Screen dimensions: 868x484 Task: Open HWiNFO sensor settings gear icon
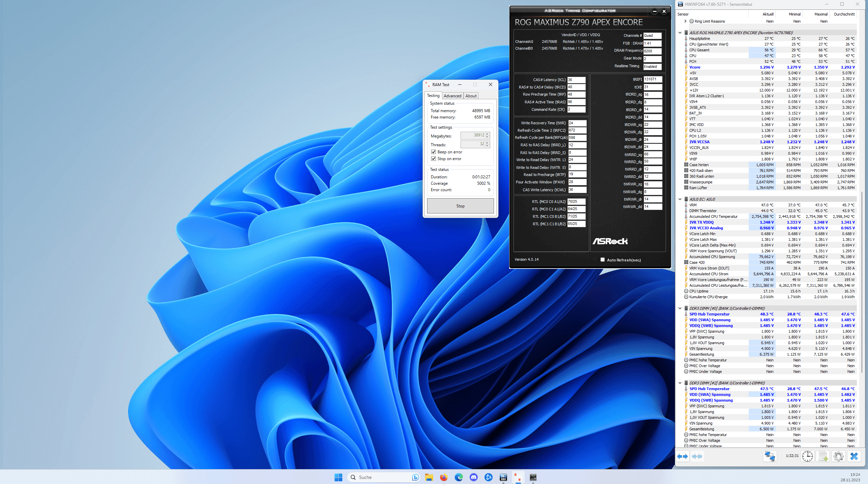pos(839,456)
